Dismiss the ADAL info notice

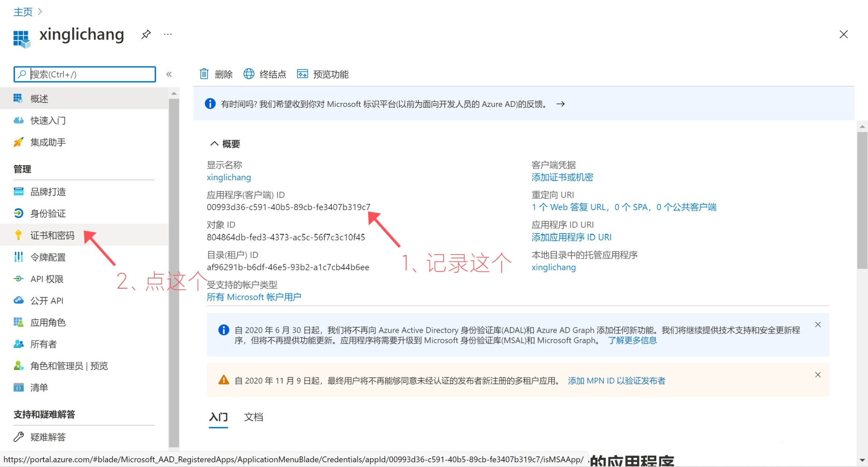pos(818,324)
